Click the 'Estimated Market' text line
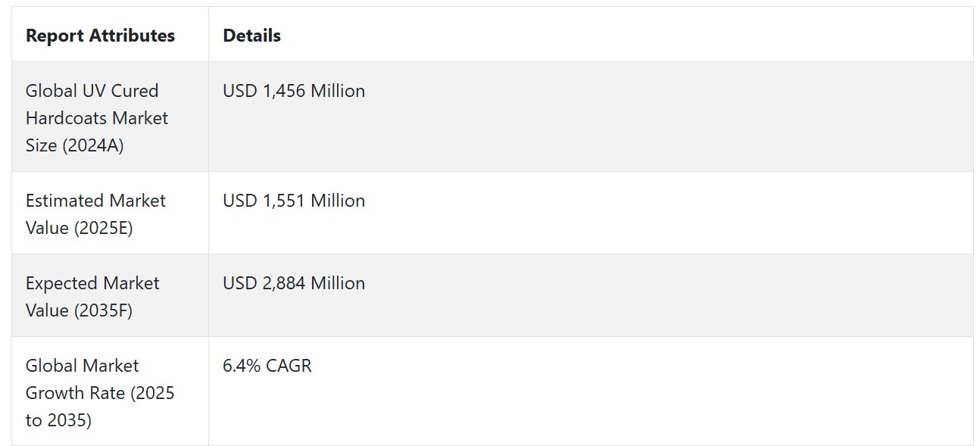Viewport: 980px width, 446px height. pyautogui.click(x=95, y=201)
